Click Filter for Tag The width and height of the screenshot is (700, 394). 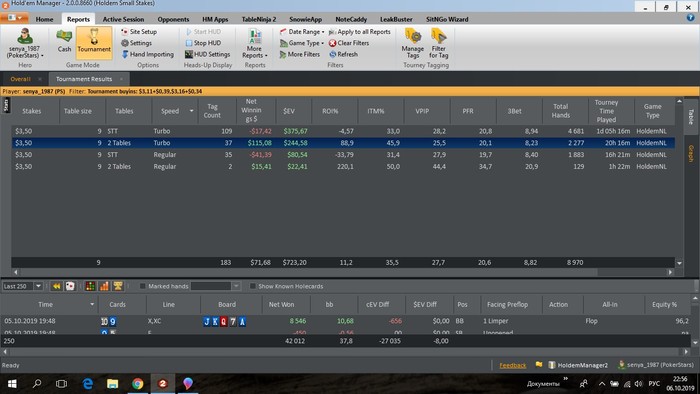pos(438,43)
